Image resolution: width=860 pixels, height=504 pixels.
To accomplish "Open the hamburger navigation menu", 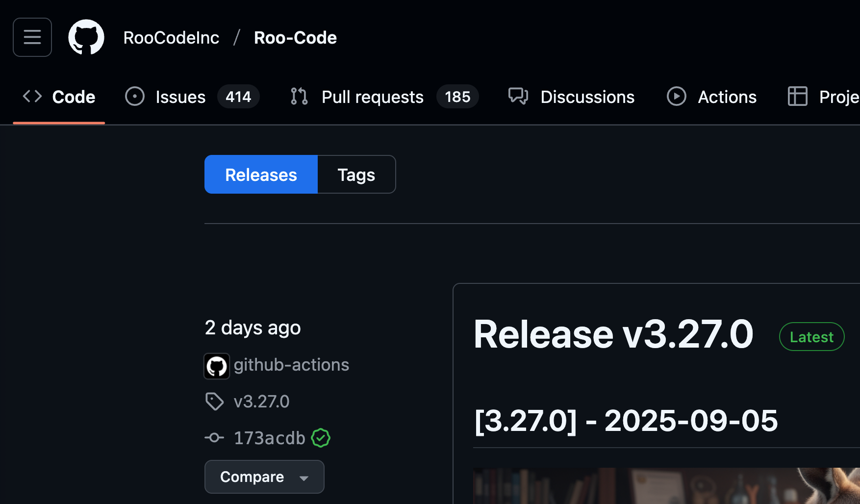I will tap(32, 37).
